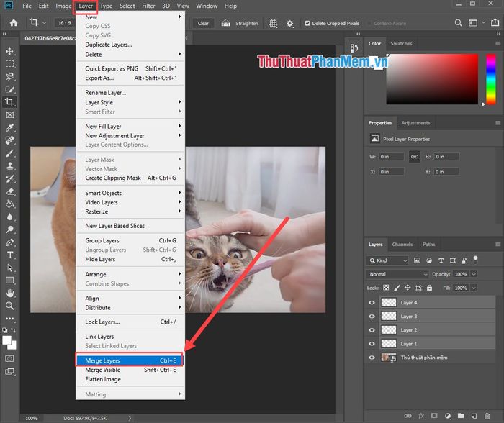The image size is (504, 423).
Task: Hide Layer 3 visibility eye
Action: click(372, 317)
